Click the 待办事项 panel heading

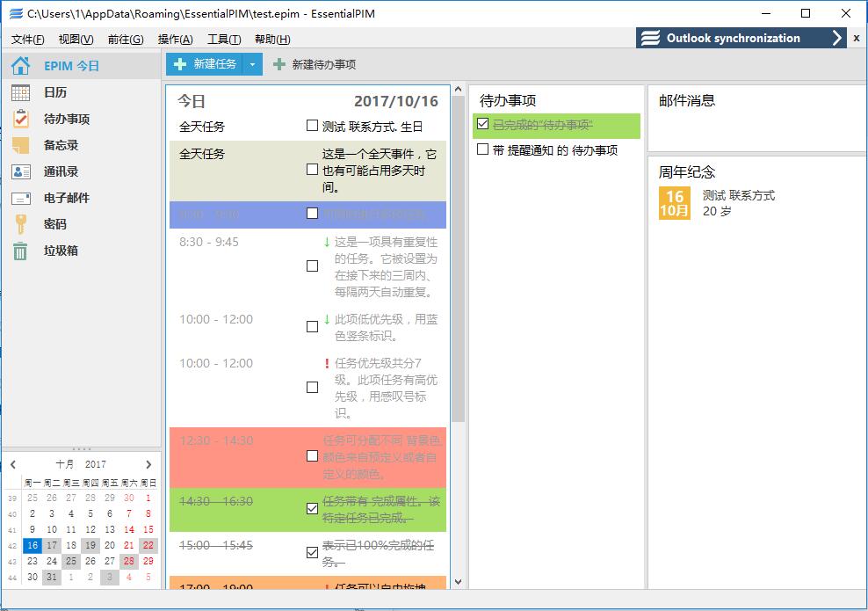[508, 101]
